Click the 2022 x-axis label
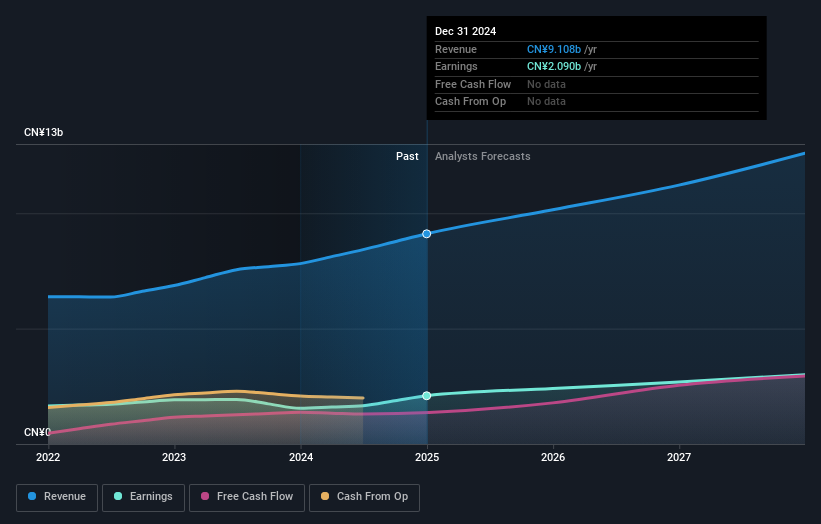The height and width of the screenshot is (524, 821). (x=48, y=457)
